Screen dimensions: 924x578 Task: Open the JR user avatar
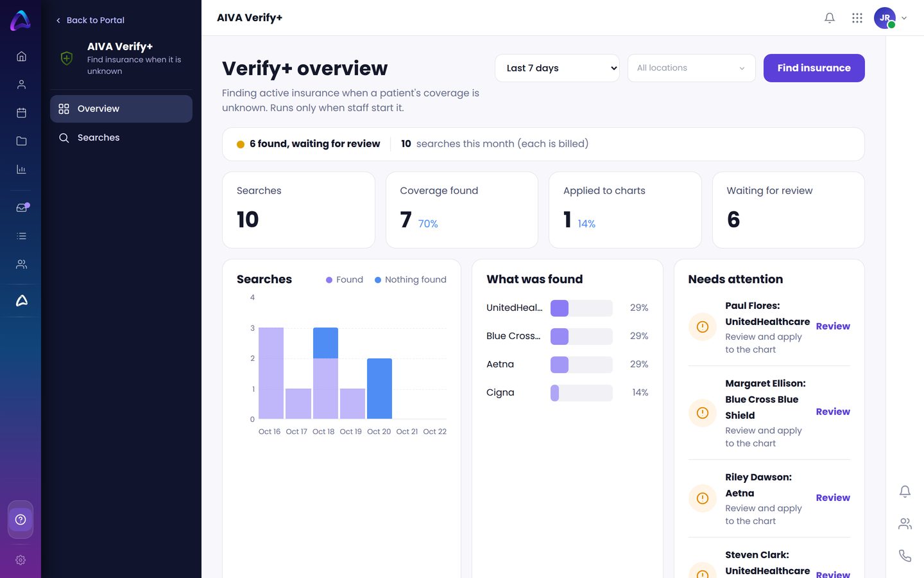point(885,18)
